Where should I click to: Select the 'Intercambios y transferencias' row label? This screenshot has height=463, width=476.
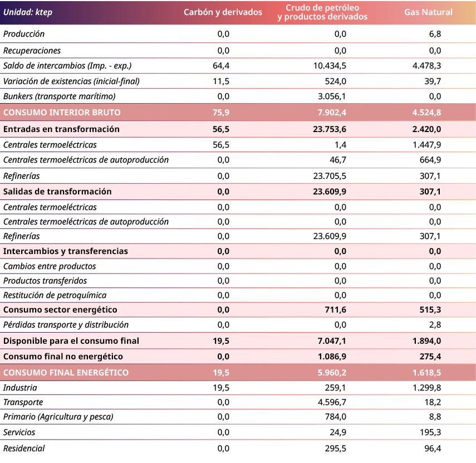coord(65,251)
